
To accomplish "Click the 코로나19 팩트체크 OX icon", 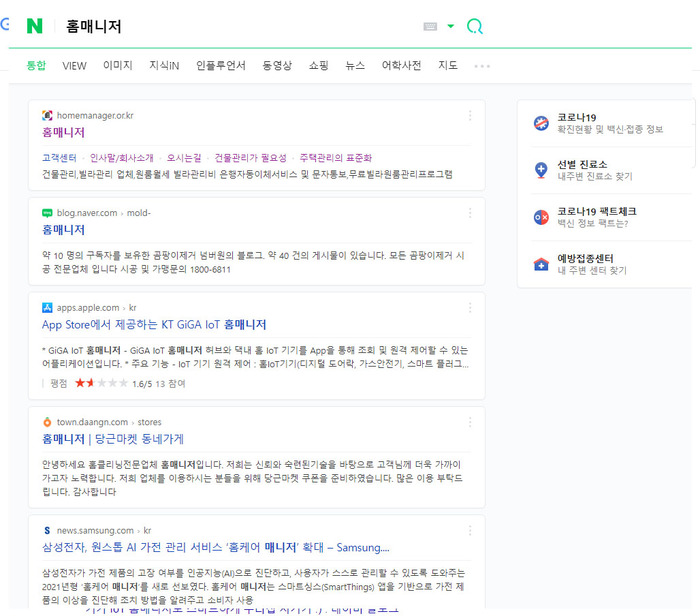I will [541, 217].
